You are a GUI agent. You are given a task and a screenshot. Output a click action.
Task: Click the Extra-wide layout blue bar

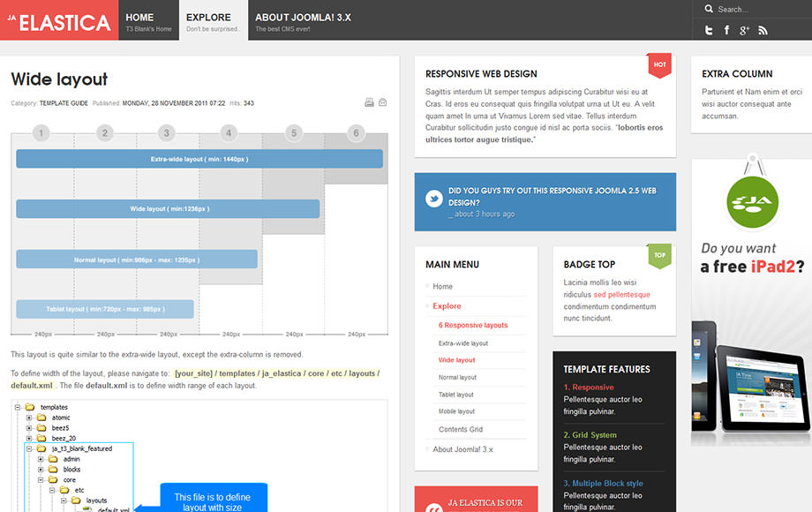tap(199, 159)
